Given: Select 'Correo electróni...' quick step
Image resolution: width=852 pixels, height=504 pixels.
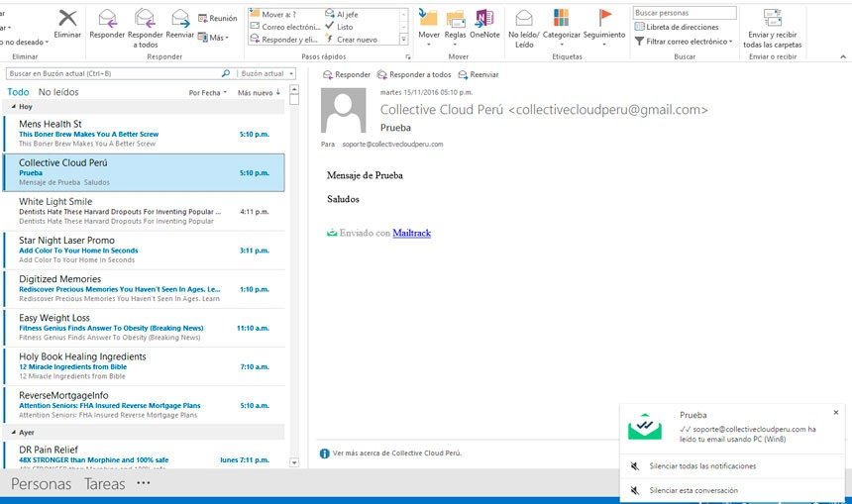Looking at the screenshot, I should (x=285, y=27).
